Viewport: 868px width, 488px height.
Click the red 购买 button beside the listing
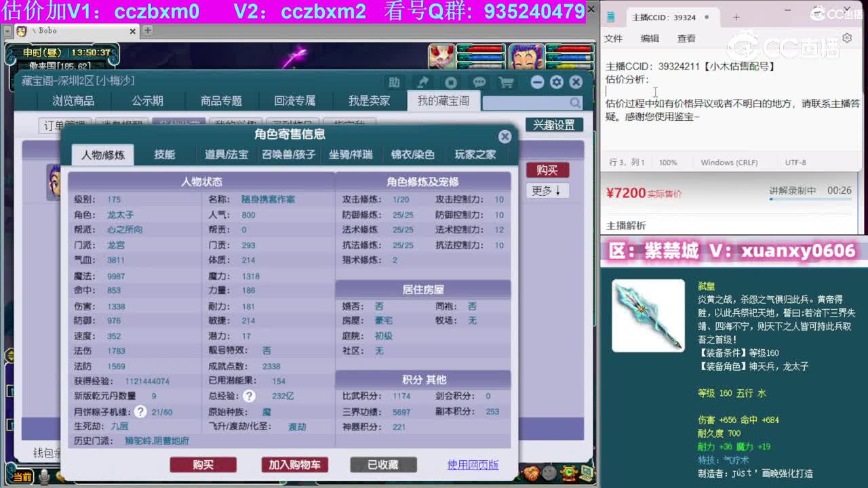tap(547, 169)
